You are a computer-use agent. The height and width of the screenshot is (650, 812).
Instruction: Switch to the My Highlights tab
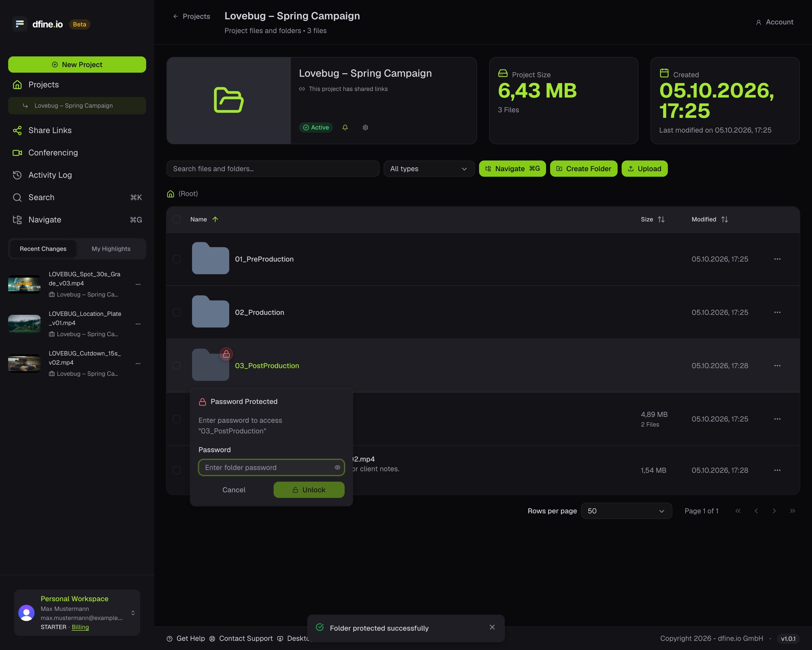pyautogui.click(x=111, y=249)
